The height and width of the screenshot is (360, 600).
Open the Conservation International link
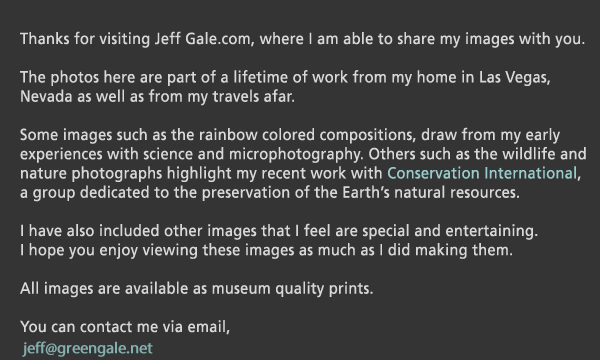482,173
